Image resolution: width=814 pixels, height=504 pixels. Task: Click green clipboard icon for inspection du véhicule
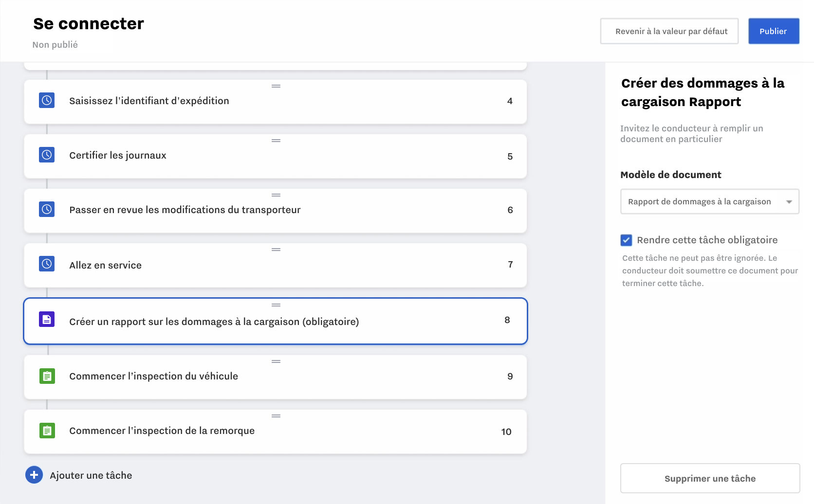47,376
